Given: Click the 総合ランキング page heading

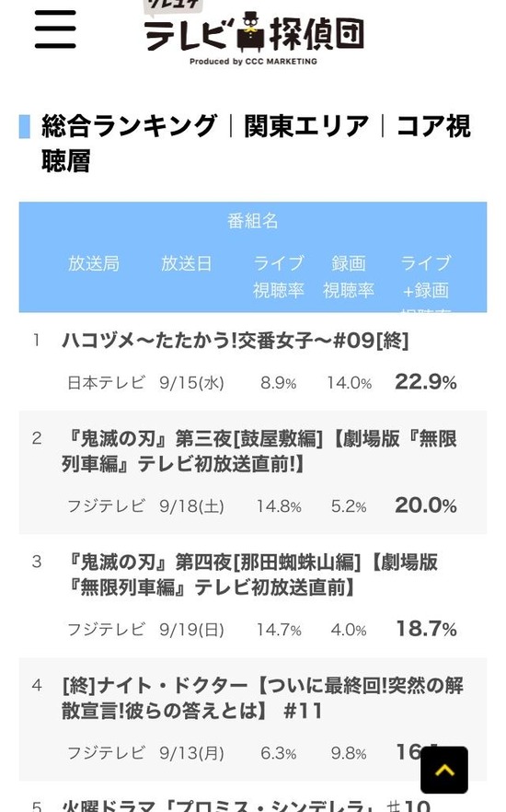Looking at the screenshot, I should click(x=130, y=126).
